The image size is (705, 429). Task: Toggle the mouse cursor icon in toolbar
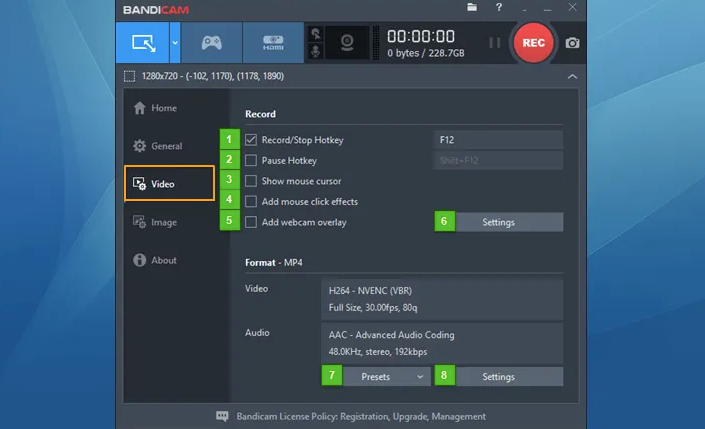coord(316,34)
